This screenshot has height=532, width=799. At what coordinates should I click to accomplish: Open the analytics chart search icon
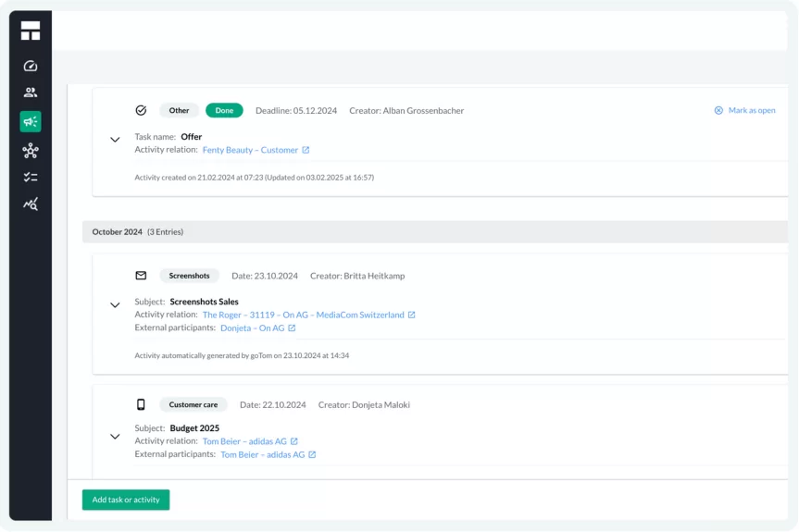[31, 204]
